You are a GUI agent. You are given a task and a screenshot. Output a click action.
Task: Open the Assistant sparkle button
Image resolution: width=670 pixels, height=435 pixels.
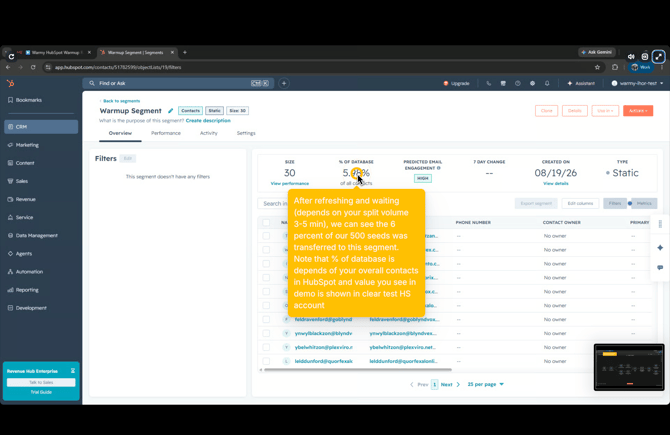[x=581, y=83]
